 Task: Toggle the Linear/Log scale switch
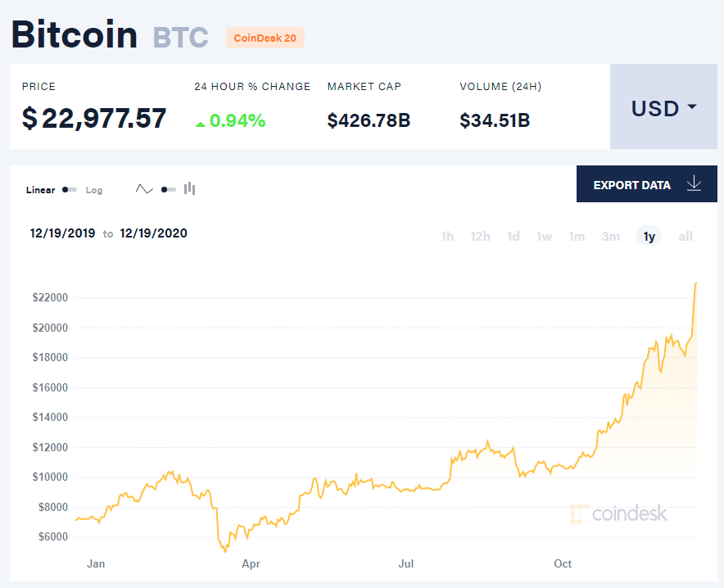pos(70,190)
